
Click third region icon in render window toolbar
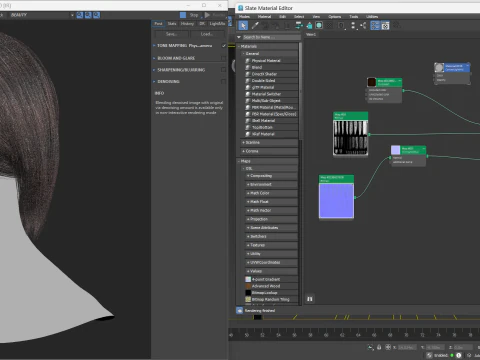pos(96,15)
